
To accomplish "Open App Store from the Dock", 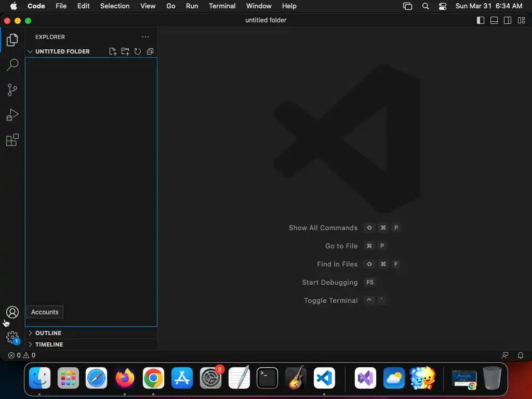I will [x=182, y=378].
